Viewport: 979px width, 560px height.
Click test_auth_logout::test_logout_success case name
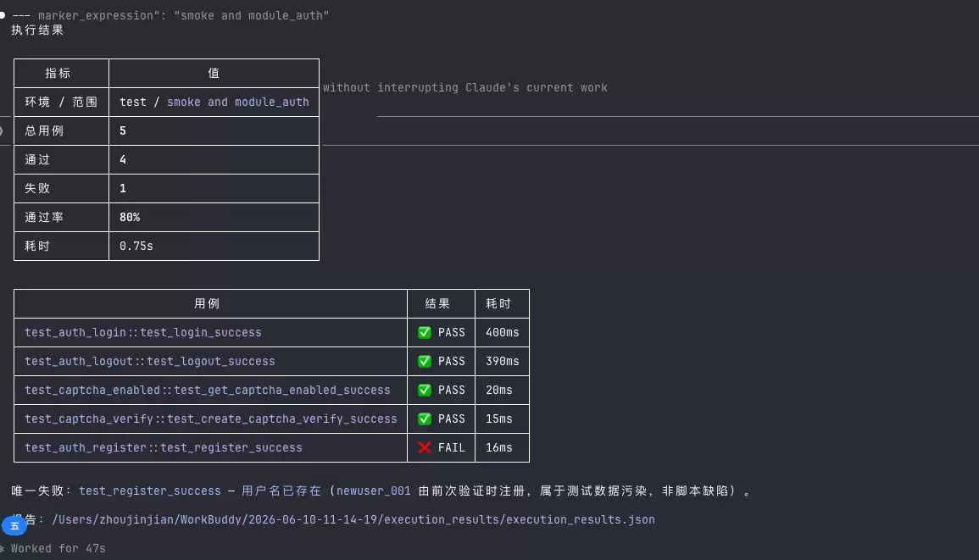point(150,362)
